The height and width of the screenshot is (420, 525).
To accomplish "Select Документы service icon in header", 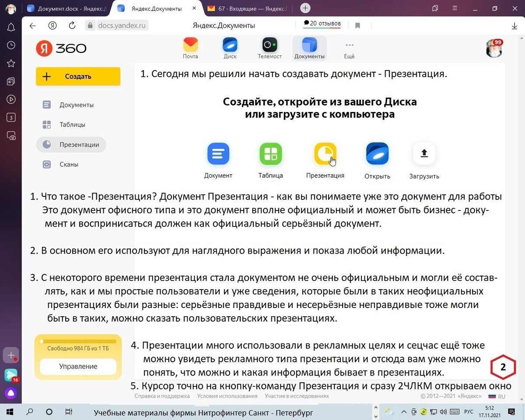I will click(309, 48).
